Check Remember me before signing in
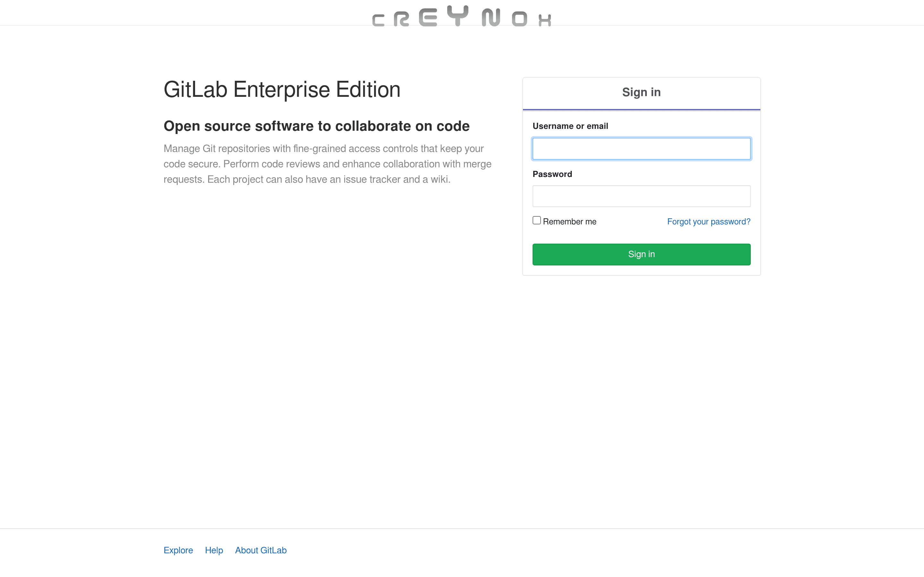 [x=536, y=220]
